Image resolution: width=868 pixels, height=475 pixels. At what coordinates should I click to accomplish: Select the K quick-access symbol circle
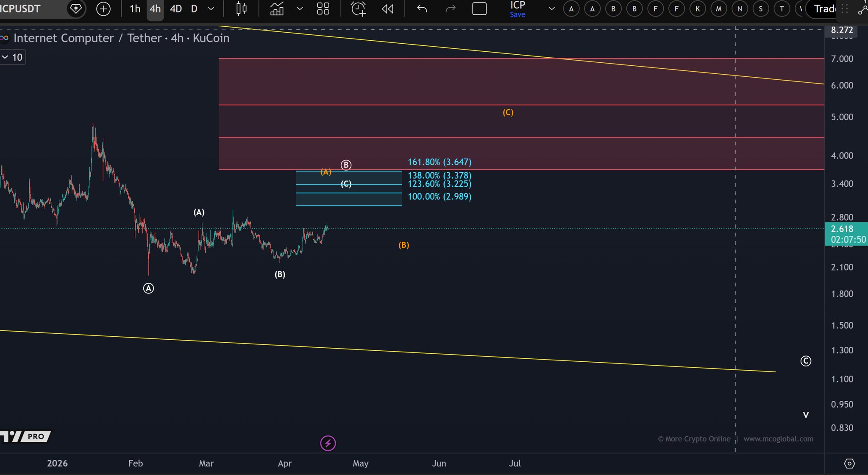[697, 8]
